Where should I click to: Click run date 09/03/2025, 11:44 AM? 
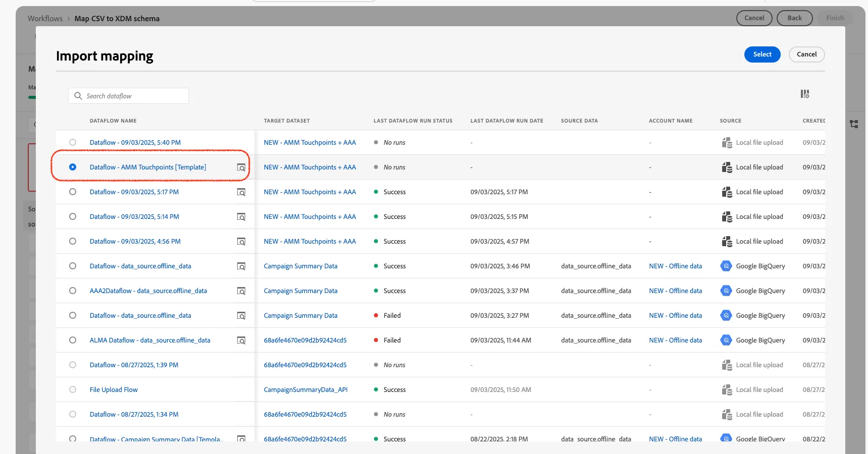(501, 340)
